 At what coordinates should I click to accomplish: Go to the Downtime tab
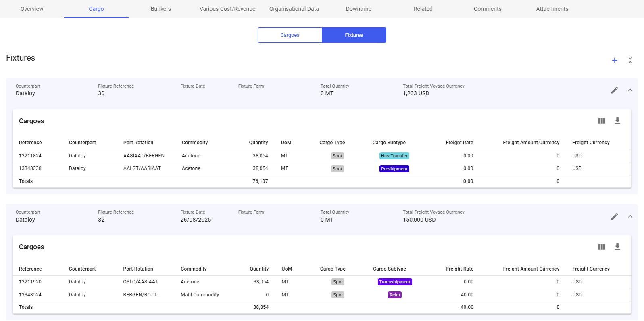point(358,9)
